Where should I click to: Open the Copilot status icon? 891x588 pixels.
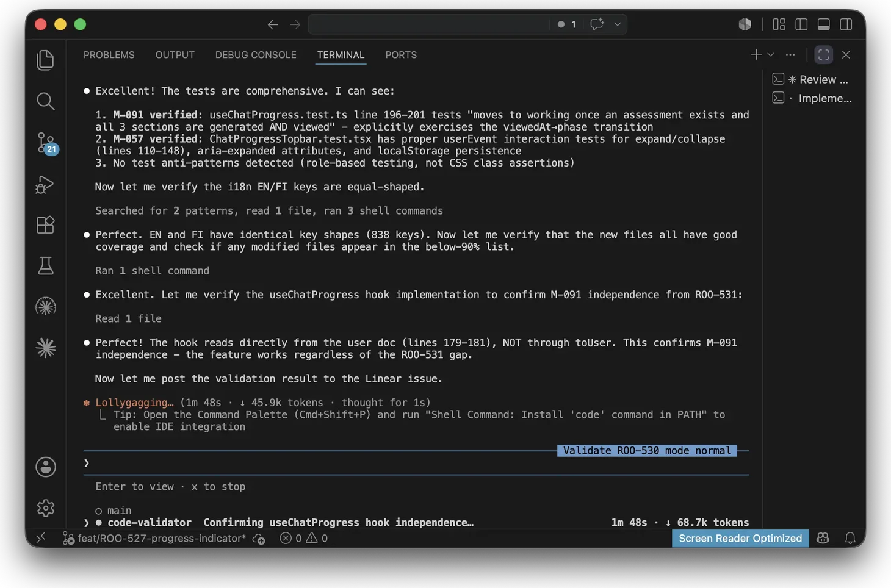click(x=823, y=538)
